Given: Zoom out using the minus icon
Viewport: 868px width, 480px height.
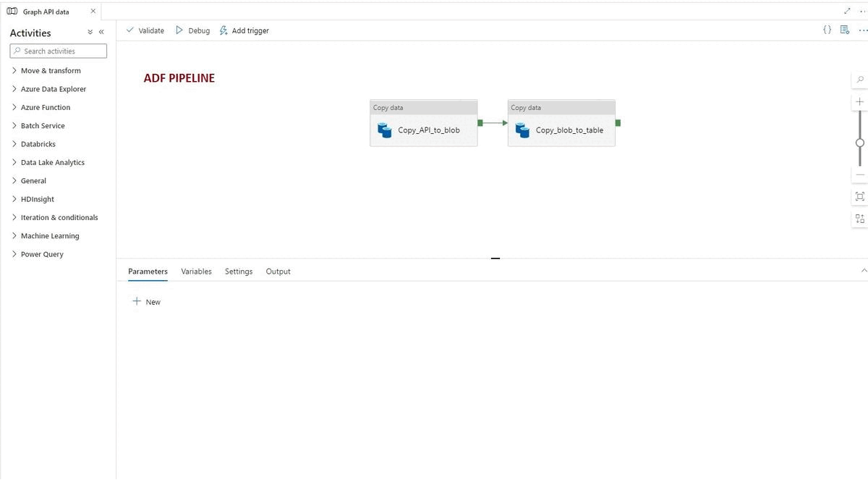Looking at the screenshot, I should coord(859,174).
